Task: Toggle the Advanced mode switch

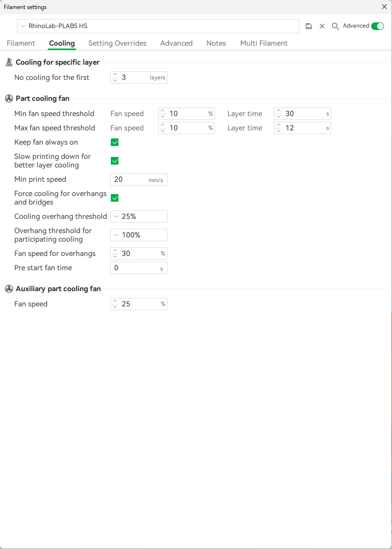Action: point(377,26)
